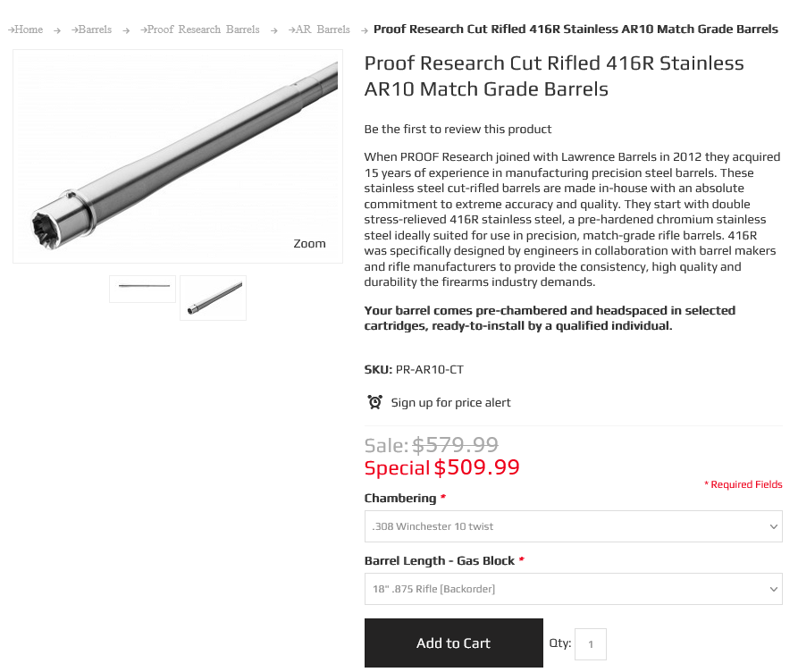This screenshot has height=672, width=798.
Task: Expand the Barrel Length - Gas Block dropdown
Action: tap(573, 589)
